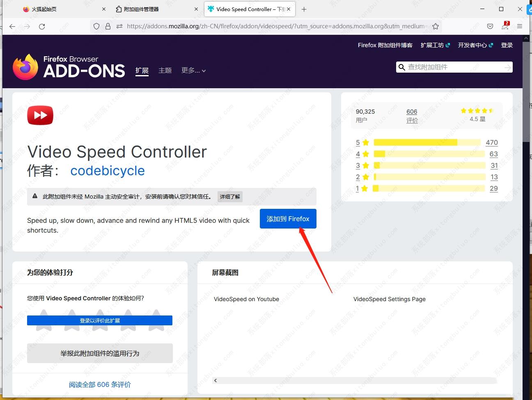Click the 添加到 Firefox button
The width and height of the screenshot is (532, 400).
pos(288,219)
